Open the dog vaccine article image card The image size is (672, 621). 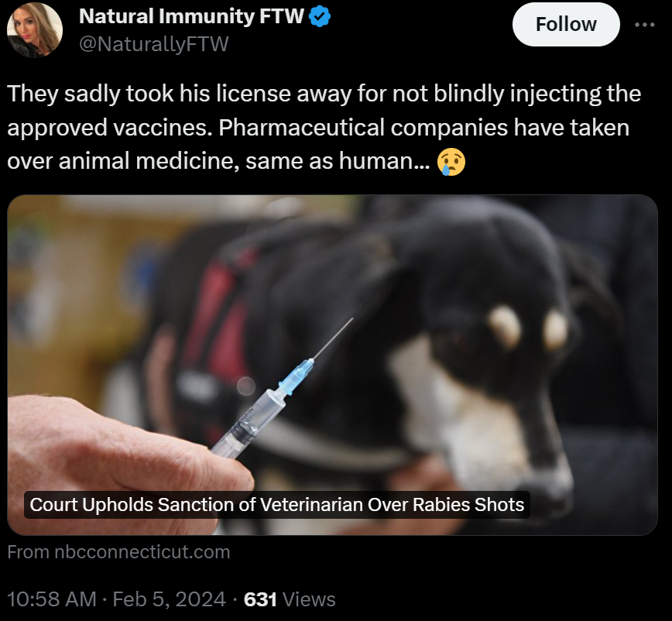click(332, 365)
